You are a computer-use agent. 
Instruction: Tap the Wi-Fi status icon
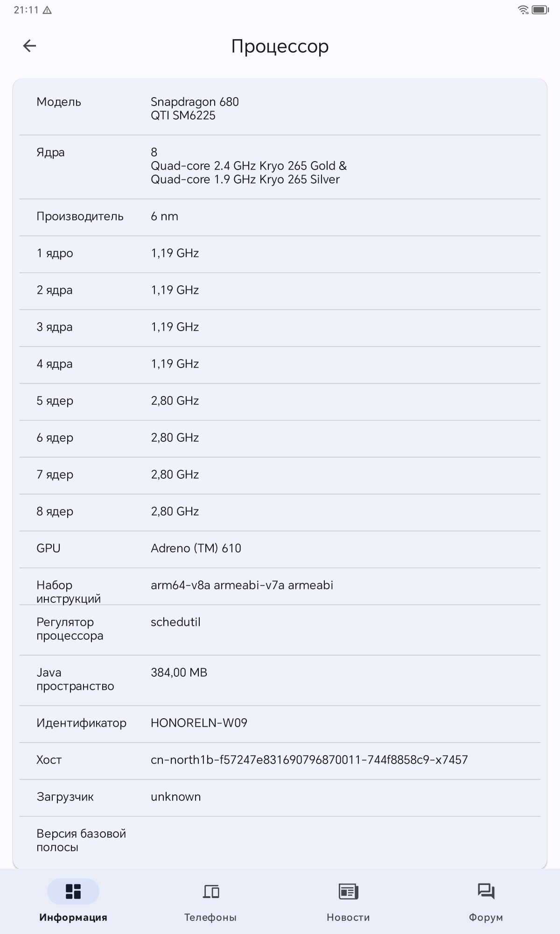[x=523, y=10]
